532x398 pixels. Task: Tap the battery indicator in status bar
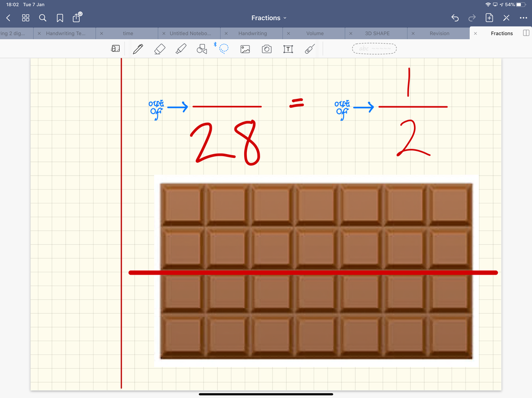[x=521, y=4]
